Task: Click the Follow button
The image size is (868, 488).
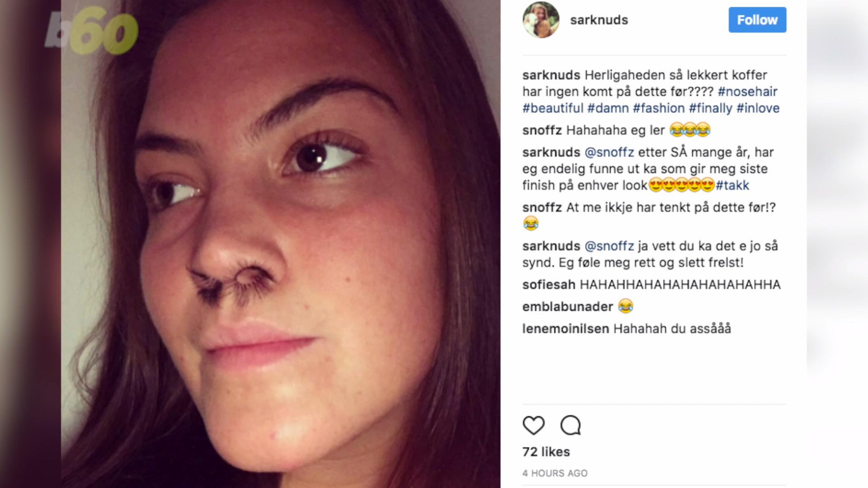Action: click(x=757, y=20)
